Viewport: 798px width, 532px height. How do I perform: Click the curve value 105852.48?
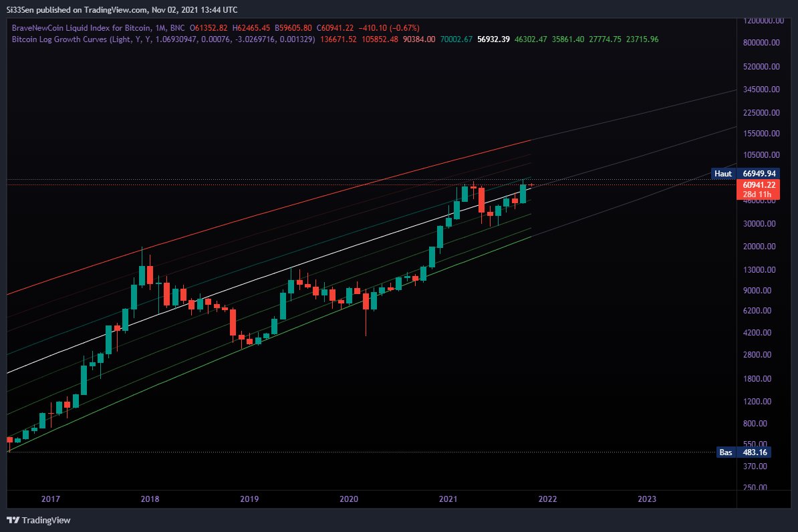pos(380,39)
